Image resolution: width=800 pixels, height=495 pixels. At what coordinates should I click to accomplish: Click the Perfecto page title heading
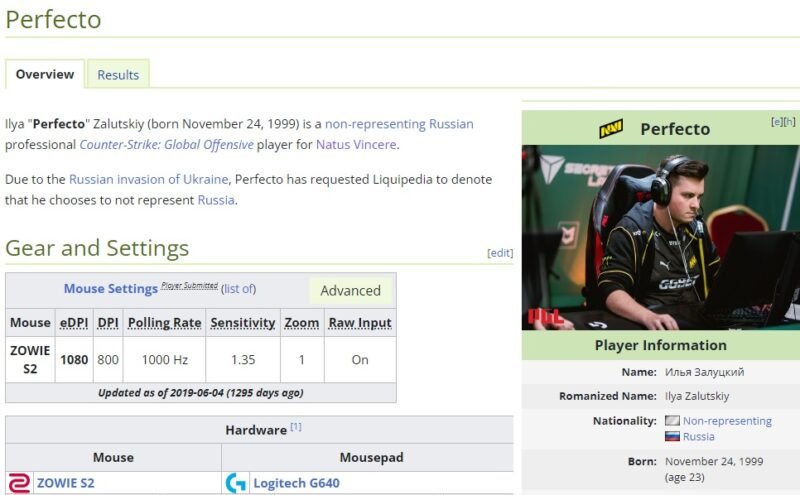click(x=53, y=19)
